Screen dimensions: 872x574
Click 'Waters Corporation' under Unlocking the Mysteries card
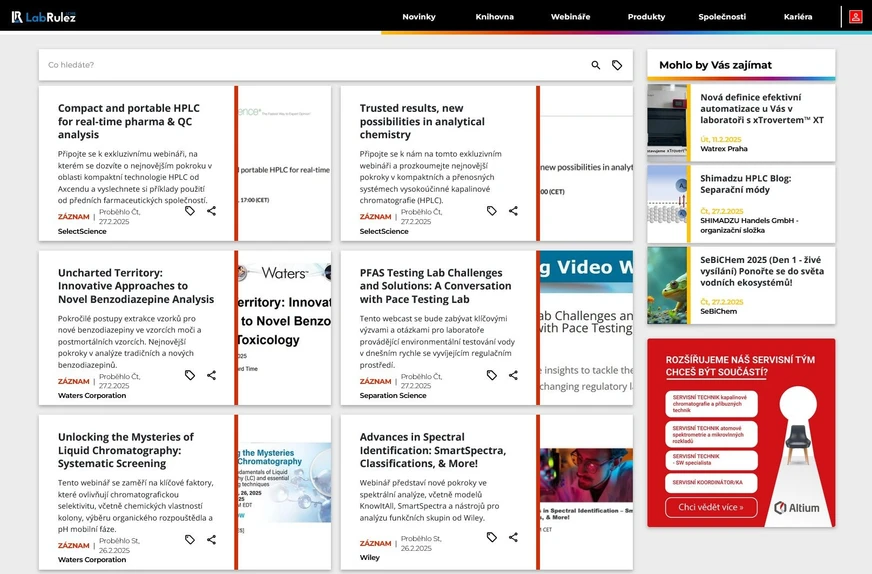[92, 560]
